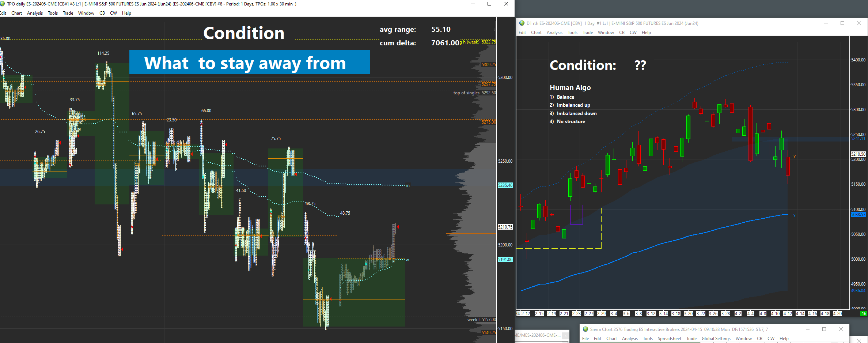
Task: Open Help menu in Sierra Chart main window
Action: click(784, 339)
